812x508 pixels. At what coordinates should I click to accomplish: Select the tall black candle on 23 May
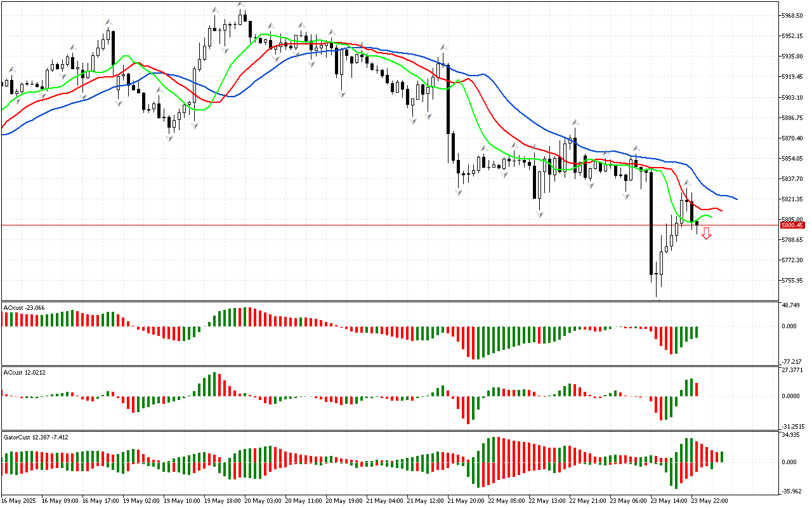(651, 222)
